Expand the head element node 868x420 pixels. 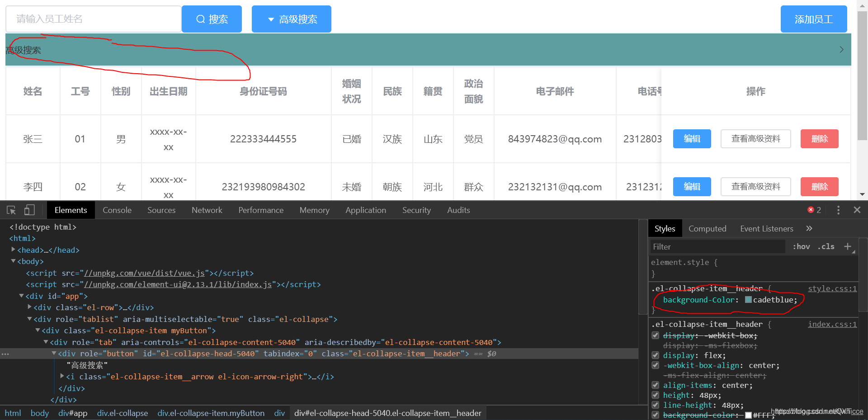pos(13,250)
